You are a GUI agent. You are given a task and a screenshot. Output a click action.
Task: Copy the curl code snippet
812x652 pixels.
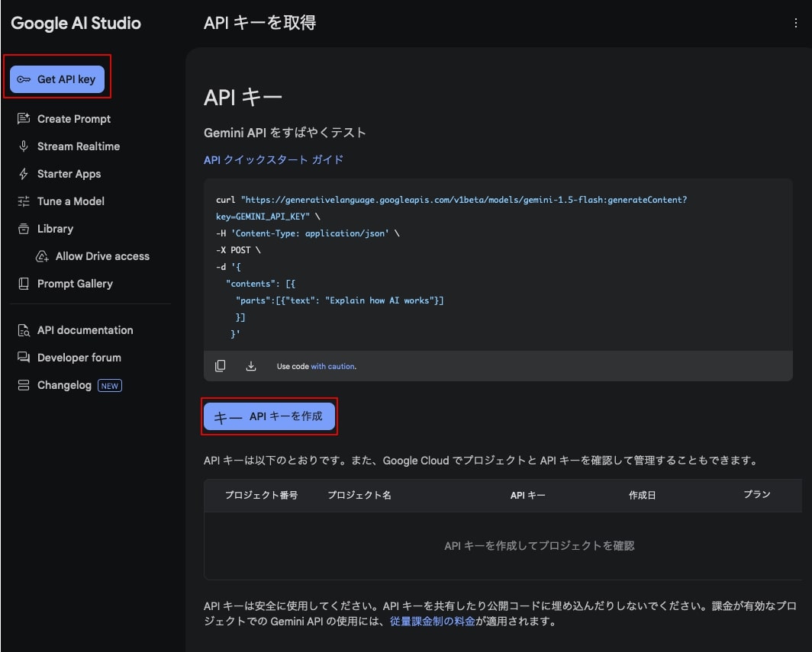click(x=220, y=366)
